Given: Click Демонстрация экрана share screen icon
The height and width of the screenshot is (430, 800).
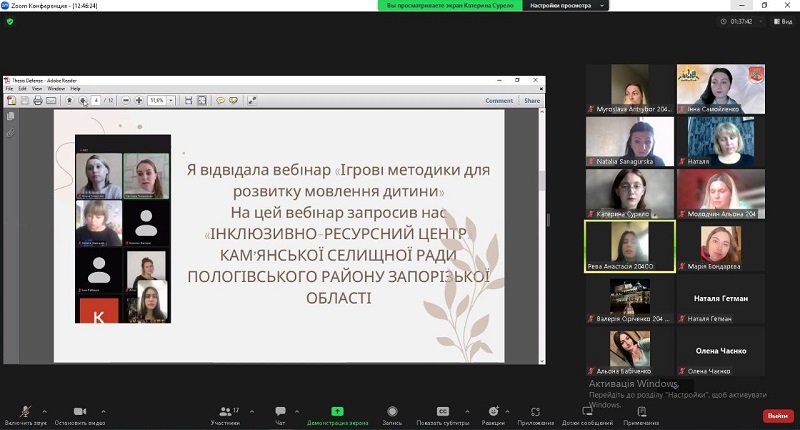Looking at the screenshot, I should point(337,412).
